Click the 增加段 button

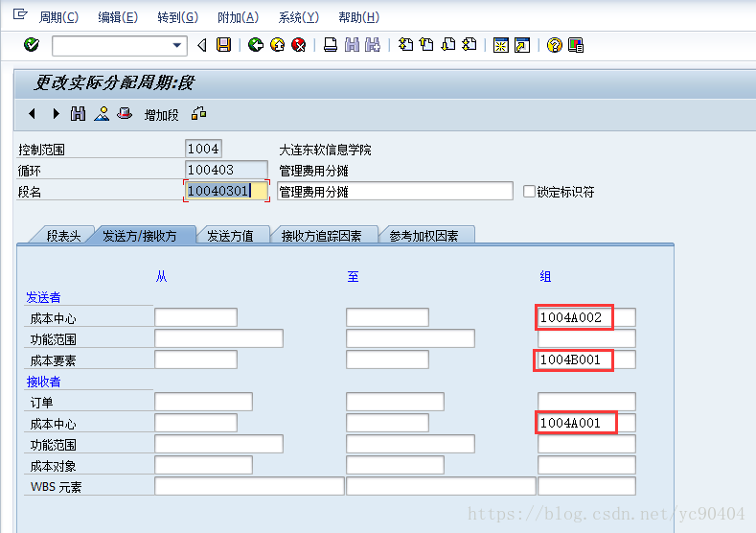coord(162,115)
